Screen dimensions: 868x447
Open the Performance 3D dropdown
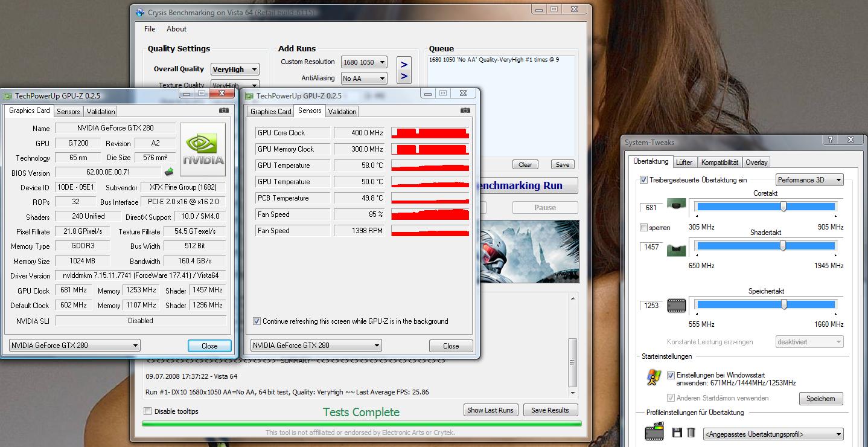(x=809, y=180)
